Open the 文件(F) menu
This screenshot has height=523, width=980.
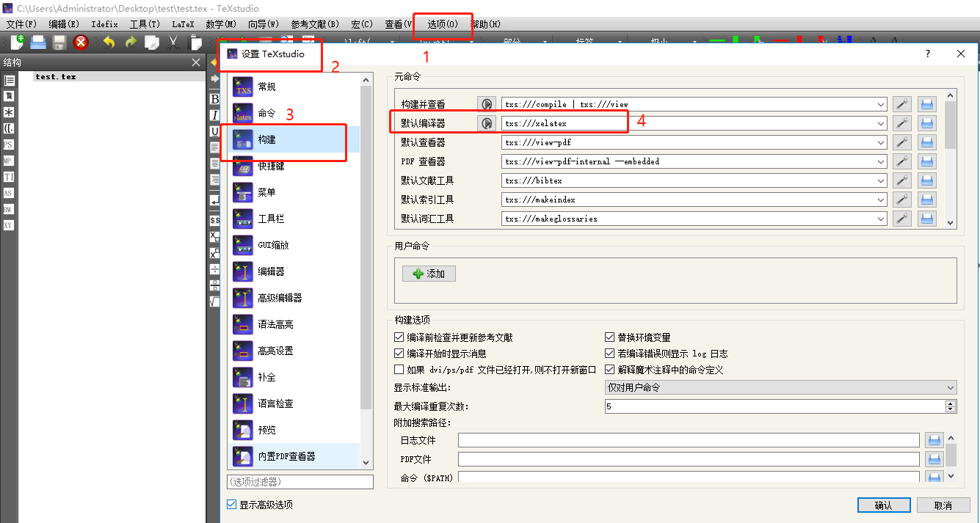[21, 24]
